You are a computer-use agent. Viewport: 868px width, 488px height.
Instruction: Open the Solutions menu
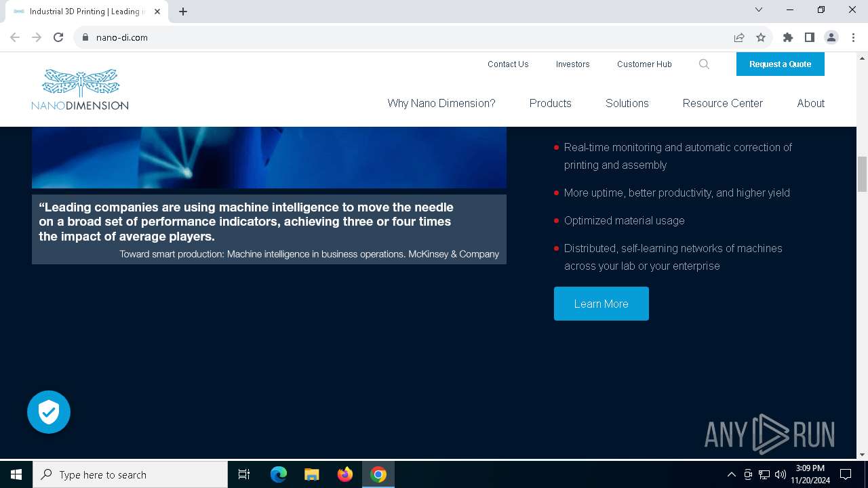pyautogui.click(x=627, y=103)
